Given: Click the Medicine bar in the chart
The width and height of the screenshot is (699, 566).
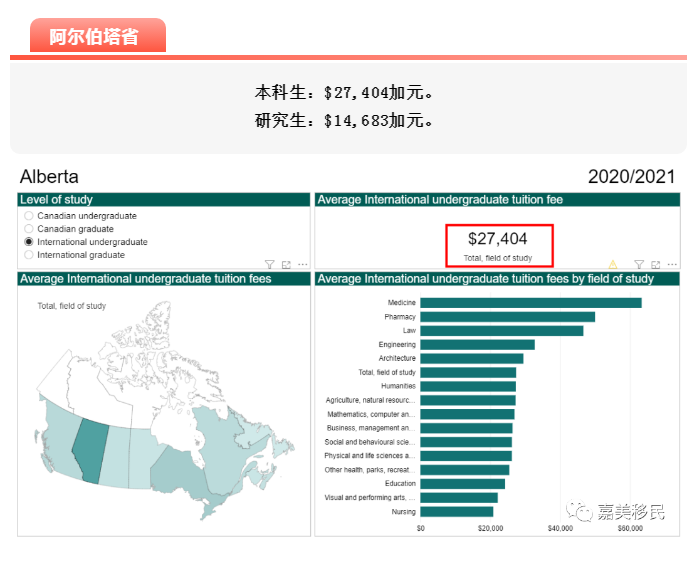Looking at the screenshot, I should [530, 303].
